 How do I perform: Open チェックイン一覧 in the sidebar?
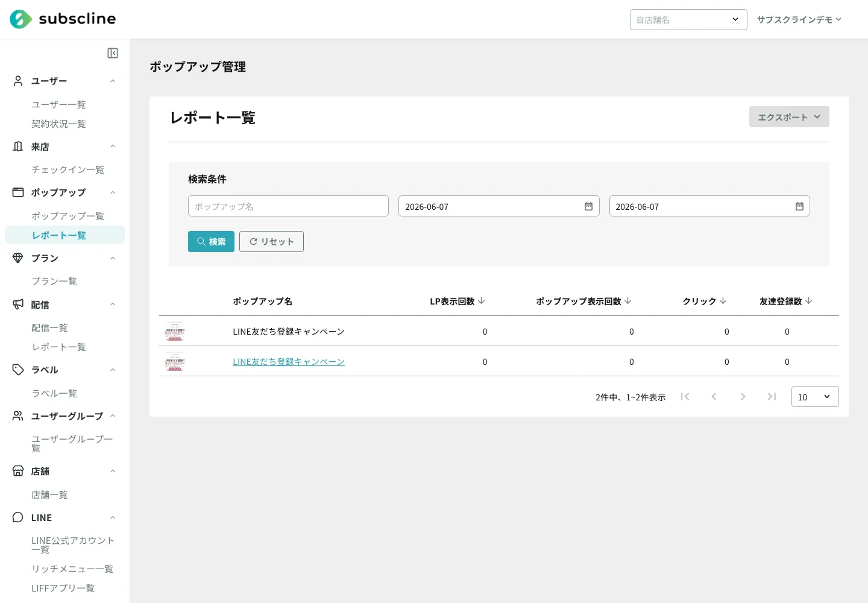68,169
